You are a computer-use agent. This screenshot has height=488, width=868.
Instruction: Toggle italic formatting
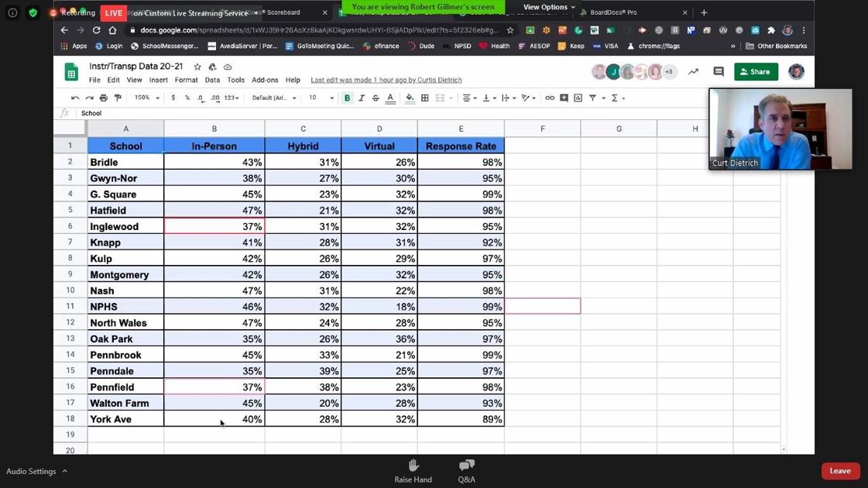coord(362,98)
